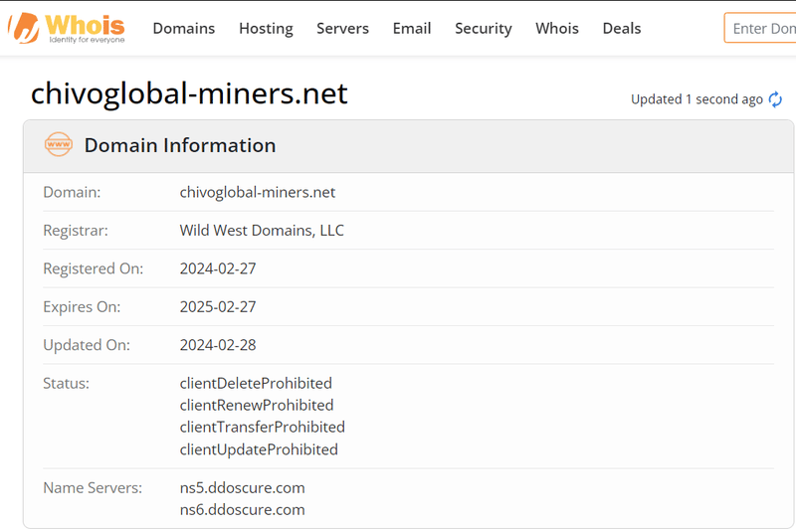
Task: Select the clientUpdateProhibited status
Action: click(259, 449)
